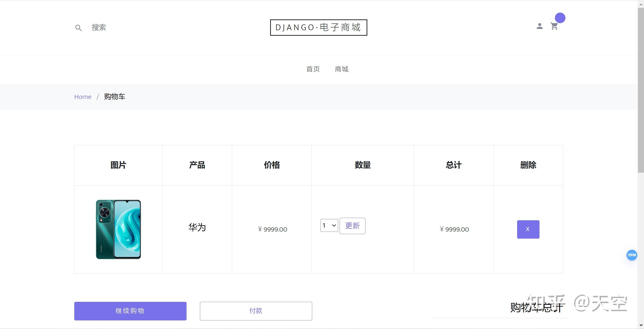Open the account profile icon

tap(539, 26)
